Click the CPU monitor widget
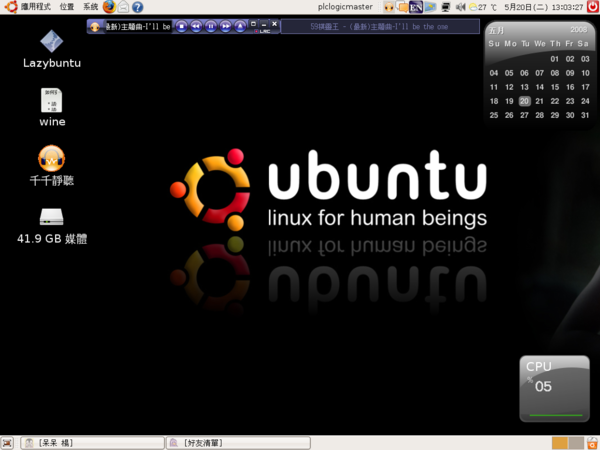The width and height of the screenshot is (600, 450). coord(554,388)
